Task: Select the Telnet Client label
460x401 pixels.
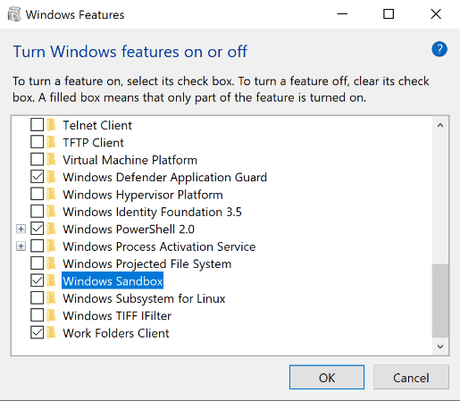Action: coord(97,125)
